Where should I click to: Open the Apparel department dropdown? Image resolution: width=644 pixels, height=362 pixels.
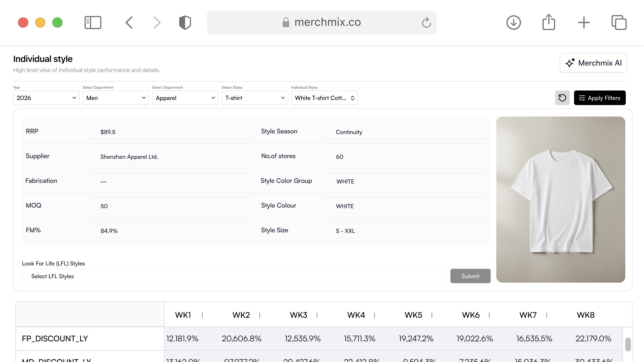click(x=185, y=98)
